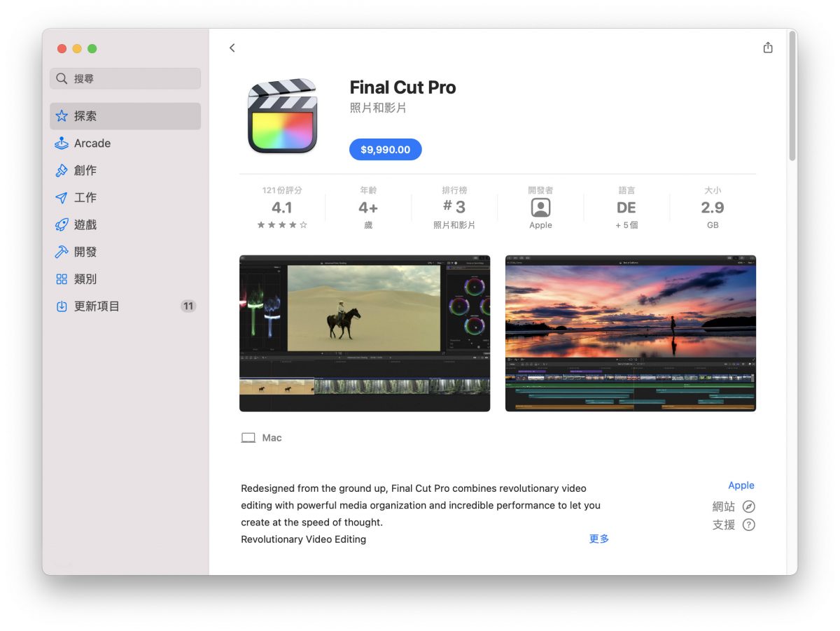Click the Mac laptop icon
This screenshot has height=631, width=840.
(x=248, y=438)
